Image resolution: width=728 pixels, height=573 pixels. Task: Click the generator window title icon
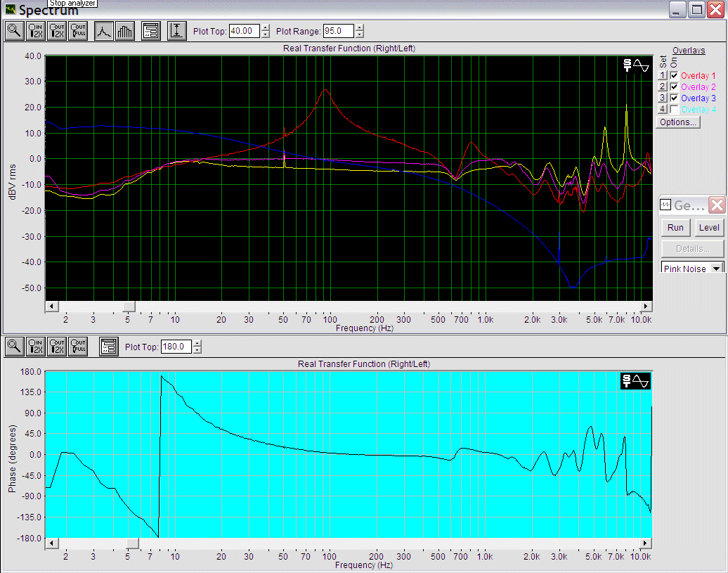pyautogui.click(x=665, y=205)
